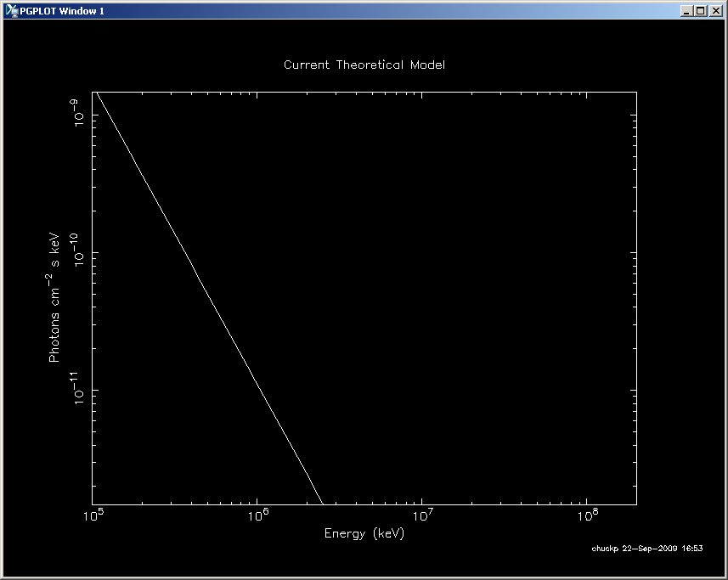
Task: Click the 'PGPLOT Window 1' title text
Action: point(62,11)
